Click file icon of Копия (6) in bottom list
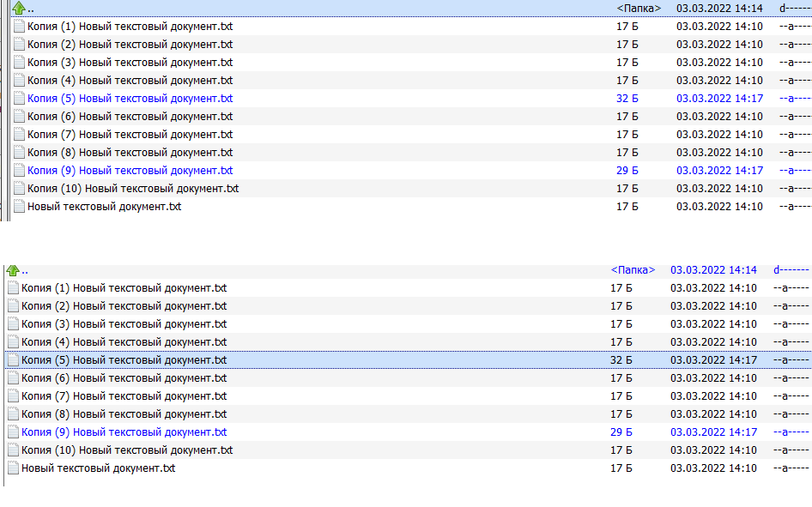 [13, 378]
